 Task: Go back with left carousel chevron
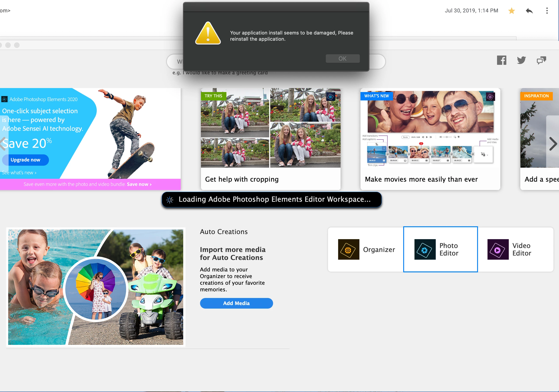pos(3,144)
